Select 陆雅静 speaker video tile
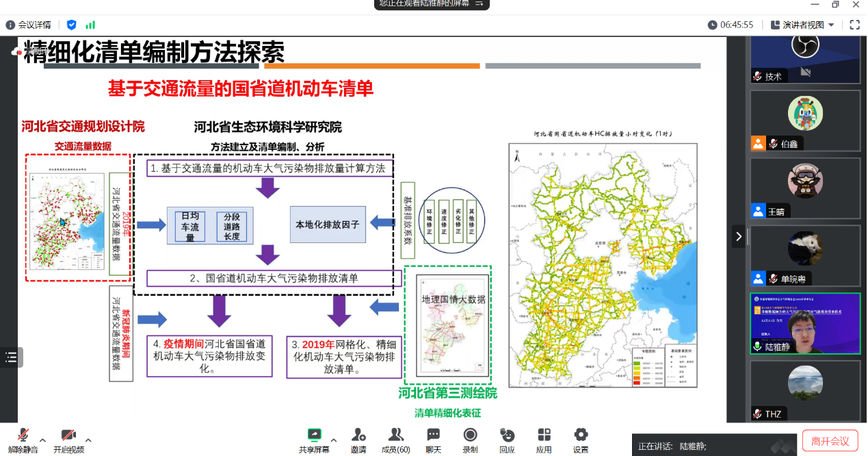The width and height of the screenshot is (868, 456). point(806,323)
